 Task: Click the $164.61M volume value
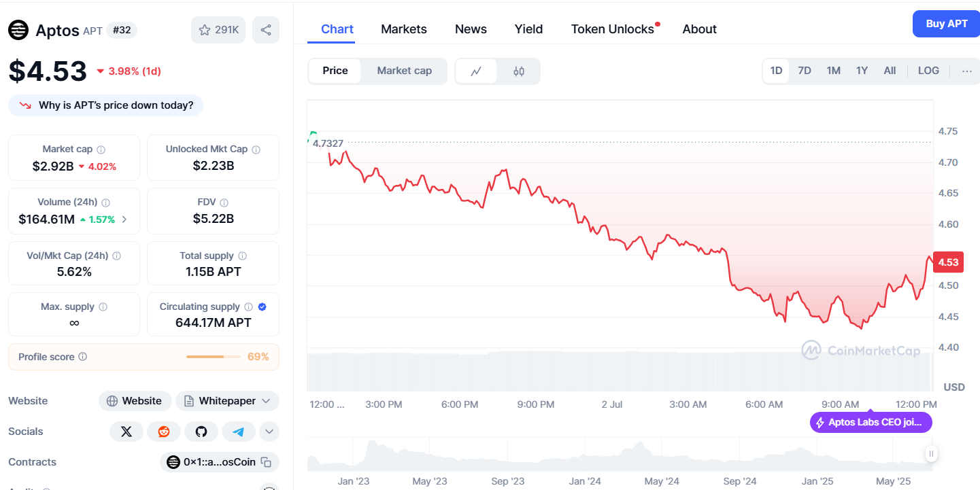[46, 220]
